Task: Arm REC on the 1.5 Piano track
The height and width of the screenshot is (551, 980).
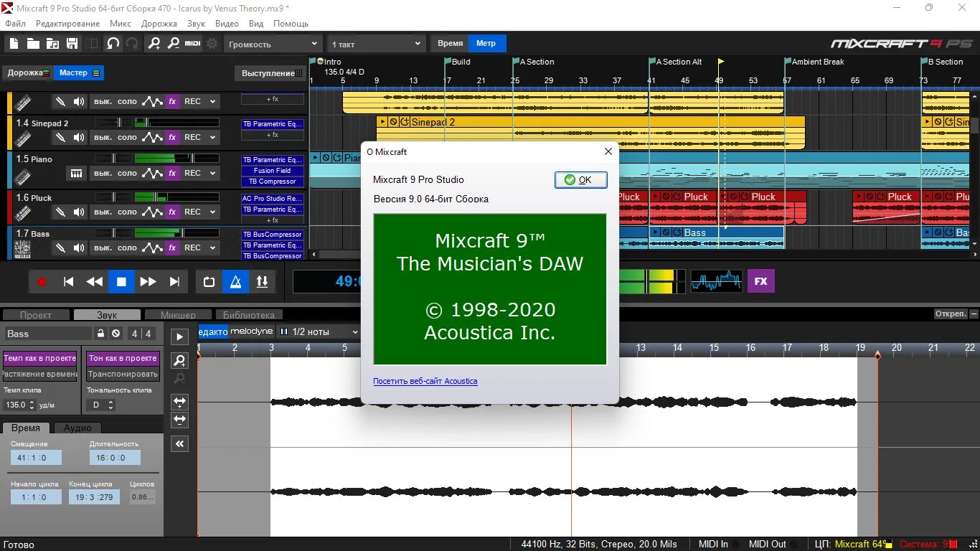Action: click(x=192, y=173)
